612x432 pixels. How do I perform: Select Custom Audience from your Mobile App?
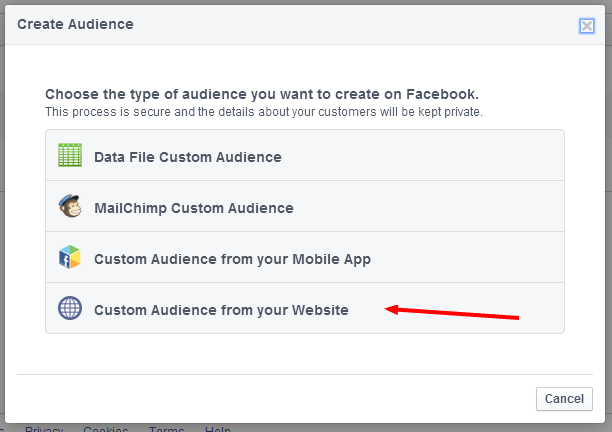coord(305,257)
